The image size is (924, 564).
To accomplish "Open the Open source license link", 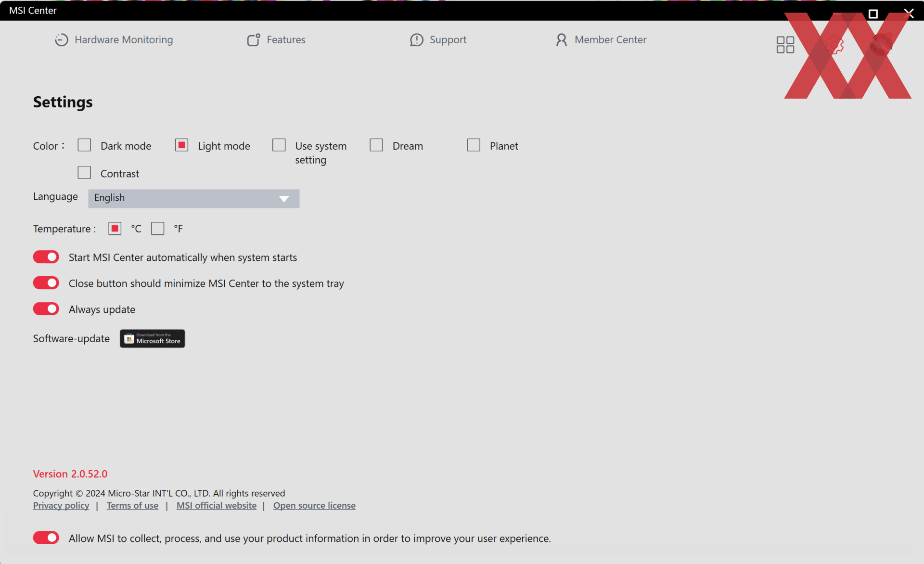I will coord(314,506).
